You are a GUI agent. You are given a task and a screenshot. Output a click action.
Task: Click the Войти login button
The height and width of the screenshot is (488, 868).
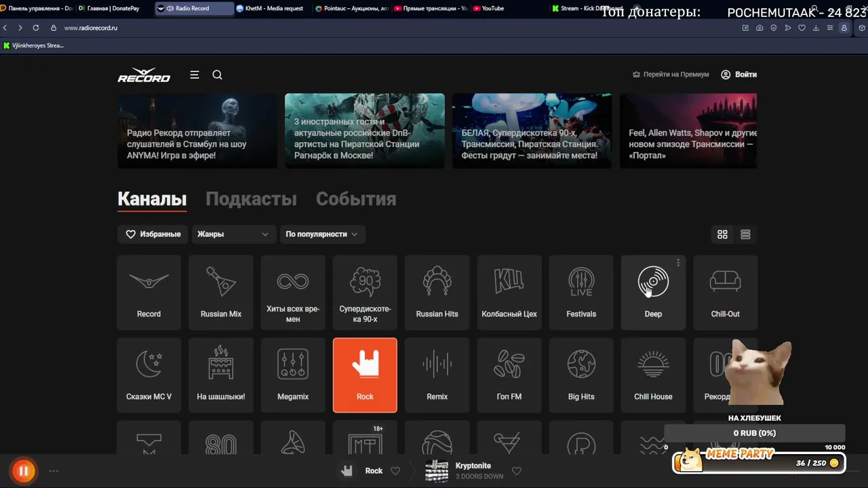739,75
